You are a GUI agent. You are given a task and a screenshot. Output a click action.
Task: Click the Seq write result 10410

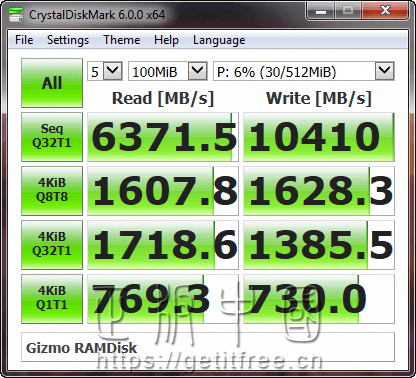(x=319, y=137)
